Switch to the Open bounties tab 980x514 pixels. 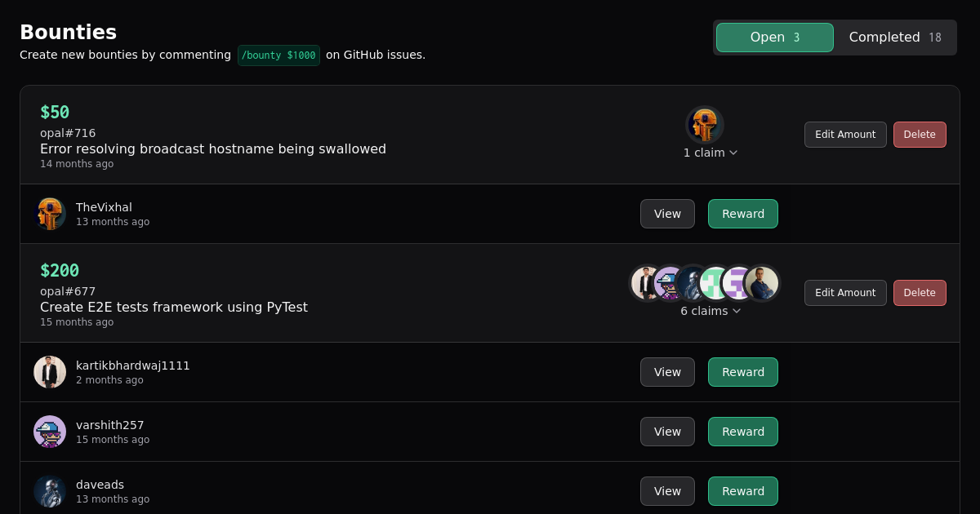774,38
